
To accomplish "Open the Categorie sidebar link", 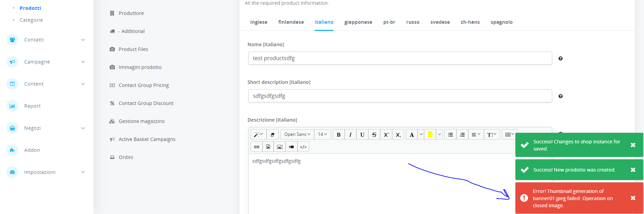I will coord(31,20).
